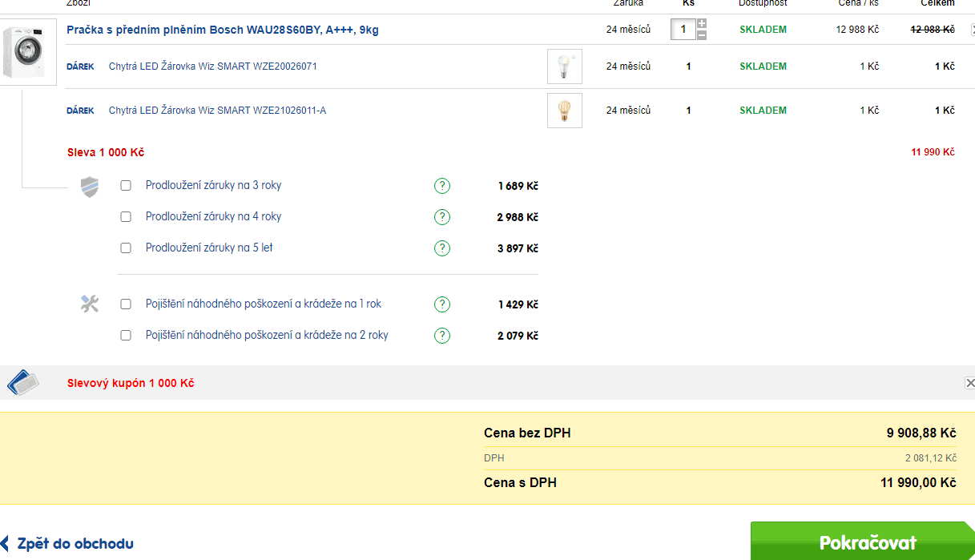Click the Pokračovat continue button

pos(863,542)
